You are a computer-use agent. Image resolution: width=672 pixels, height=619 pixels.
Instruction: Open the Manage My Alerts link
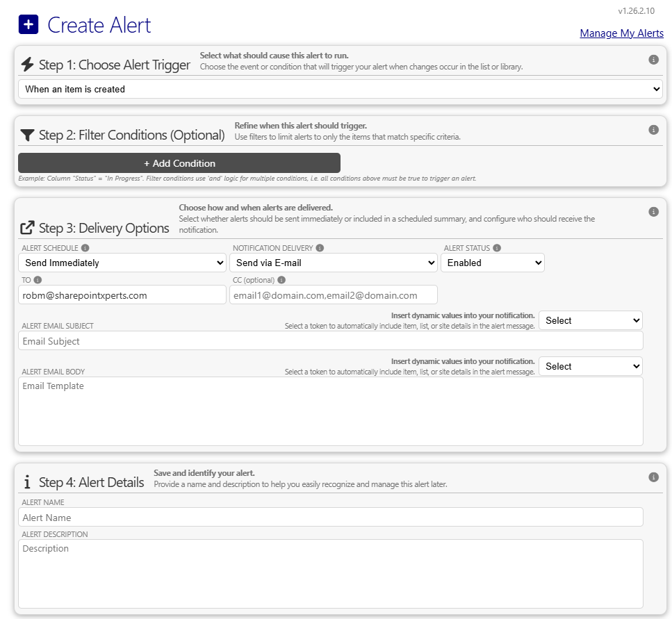[x=621, y=33]
